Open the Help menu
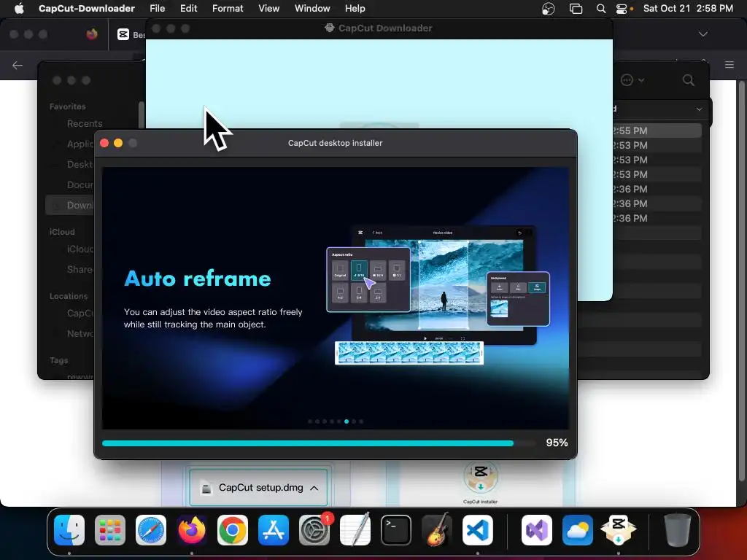747x560 pixels. tap(355, 9)
